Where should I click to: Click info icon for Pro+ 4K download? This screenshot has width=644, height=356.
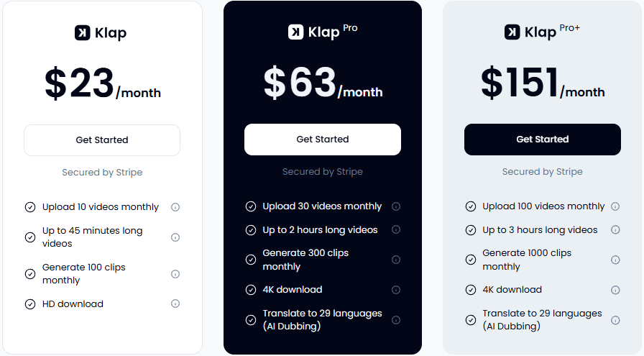[x=615, y=290]
